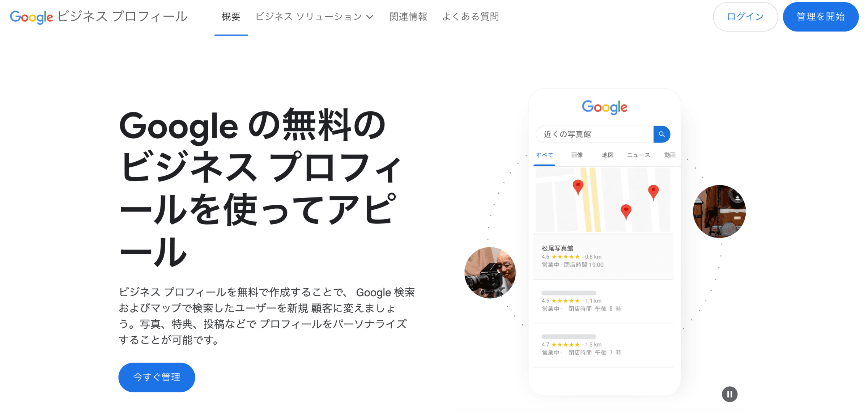
Task: Click the Google logo inside phone mockup
Action: point(605,107)
